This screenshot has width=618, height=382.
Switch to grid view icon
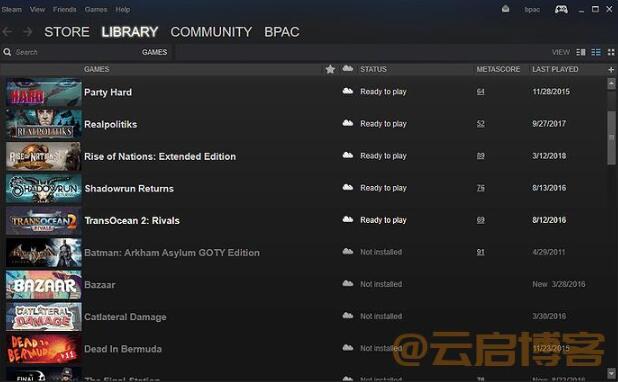(x=611, y=52)
